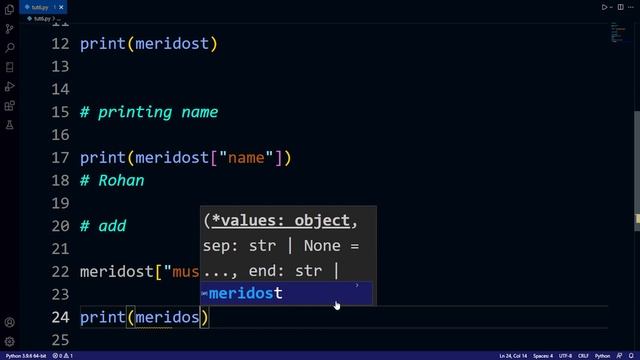Split the editor with the split icon
Viewport: 640px width, 360px height.
pos(620,7)
